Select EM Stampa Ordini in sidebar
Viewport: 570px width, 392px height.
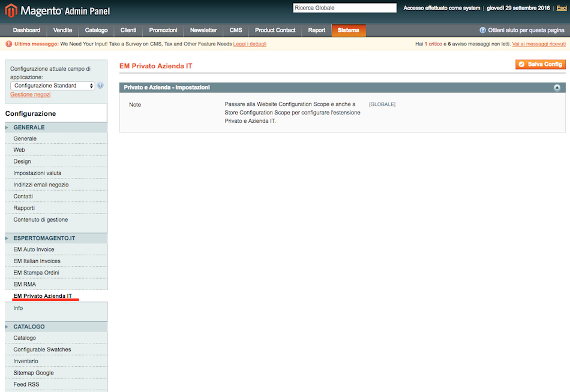click(56, 273)
